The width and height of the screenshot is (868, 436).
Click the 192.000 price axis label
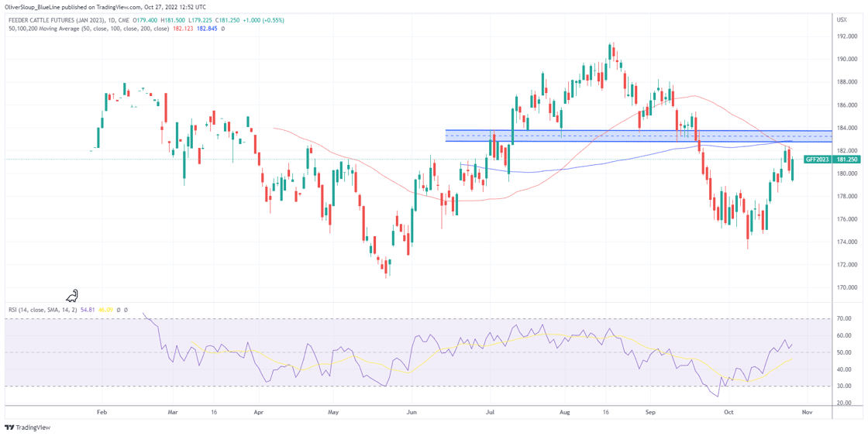846,36
